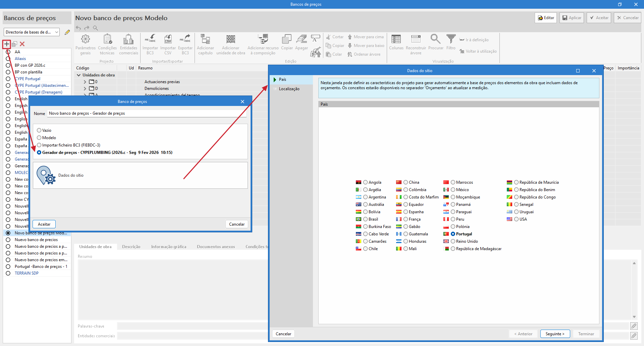The height and width of the screenshot is (346, 644).
Task: Click the Editar button at top
Action: point(546,18)
